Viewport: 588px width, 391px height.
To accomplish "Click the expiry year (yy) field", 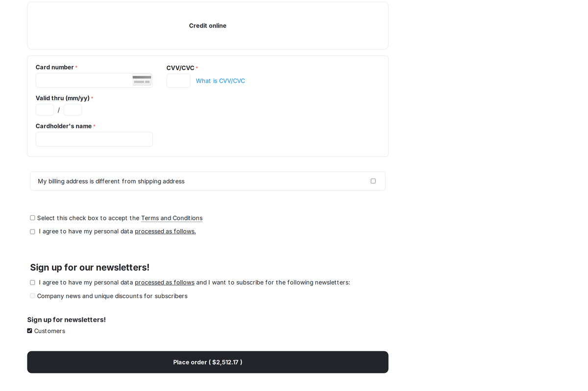I will pyautogui.click(x=73, y=110).
